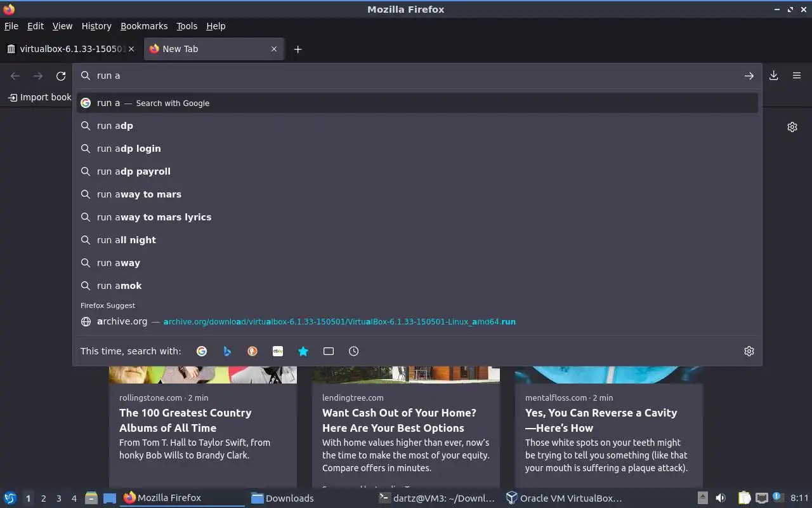Open new tab page personalize gear
Image resolution: width=812 pixels, height=508 pixels.
pyautogui.click(x=792, y=127)
